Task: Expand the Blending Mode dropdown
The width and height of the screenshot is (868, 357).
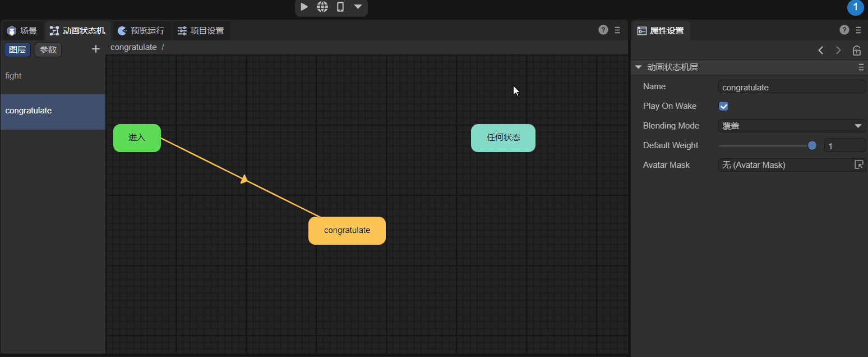Action: pyautogui.click(x=792, y=126)
